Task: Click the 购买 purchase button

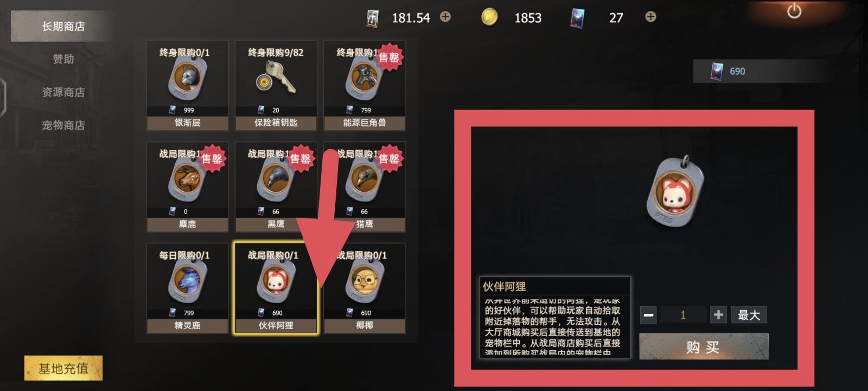Action: 704,347
